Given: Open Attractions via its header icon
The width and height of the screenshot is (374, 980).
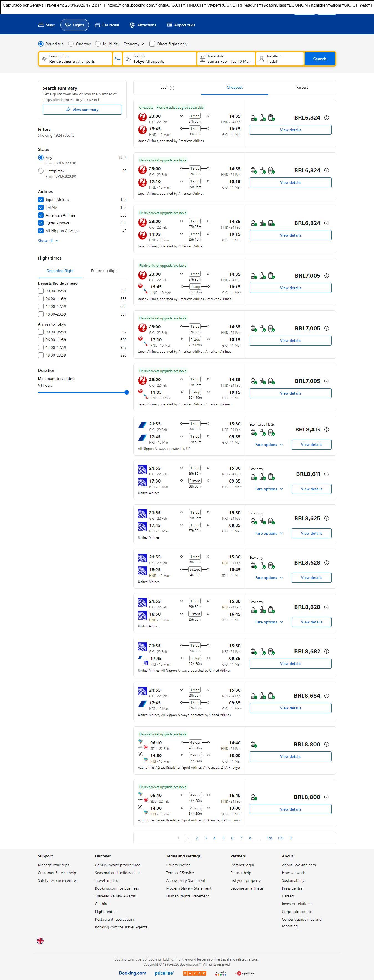Looking at the screenshot, I should tap(132, 25).
